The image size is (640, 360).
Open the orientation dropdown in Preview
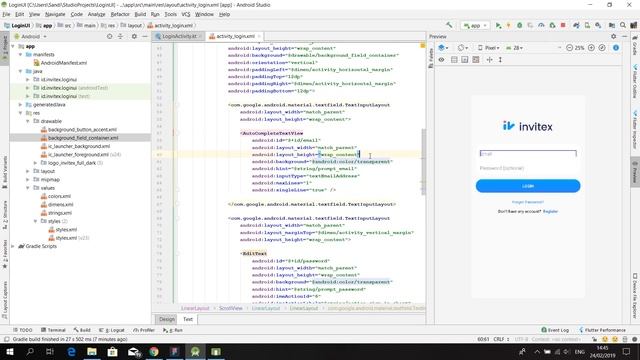[463, 48]
